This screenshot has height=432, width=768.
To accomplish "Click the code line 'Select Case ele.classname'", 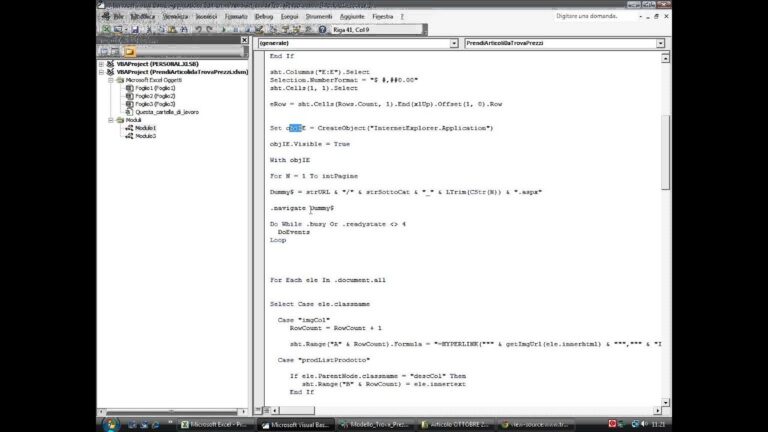I will click(x=320, y=304).
